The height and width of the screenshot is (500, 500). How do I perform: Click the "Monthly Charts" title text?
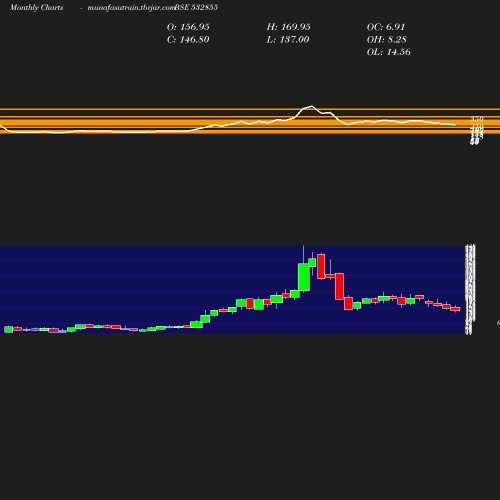click(37, 8)
